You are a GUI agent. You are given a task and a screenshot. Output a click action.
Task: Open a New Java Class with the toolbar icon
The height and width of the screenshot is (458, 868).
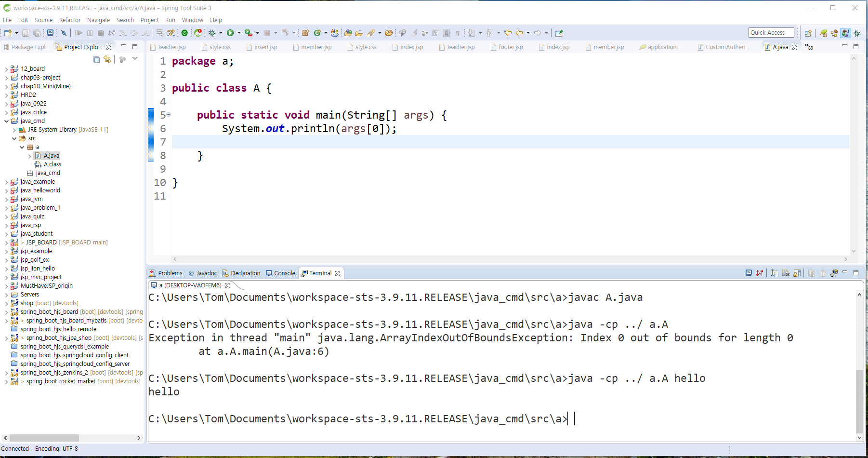[x=317, y=33]
